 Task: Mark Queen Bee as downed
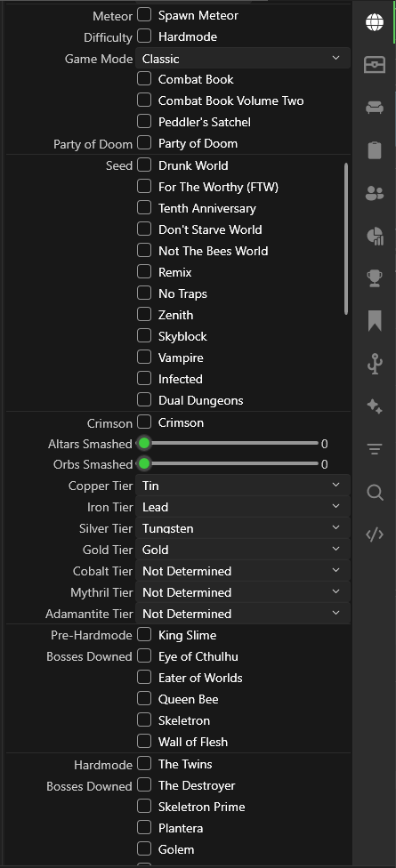(144, 699)
